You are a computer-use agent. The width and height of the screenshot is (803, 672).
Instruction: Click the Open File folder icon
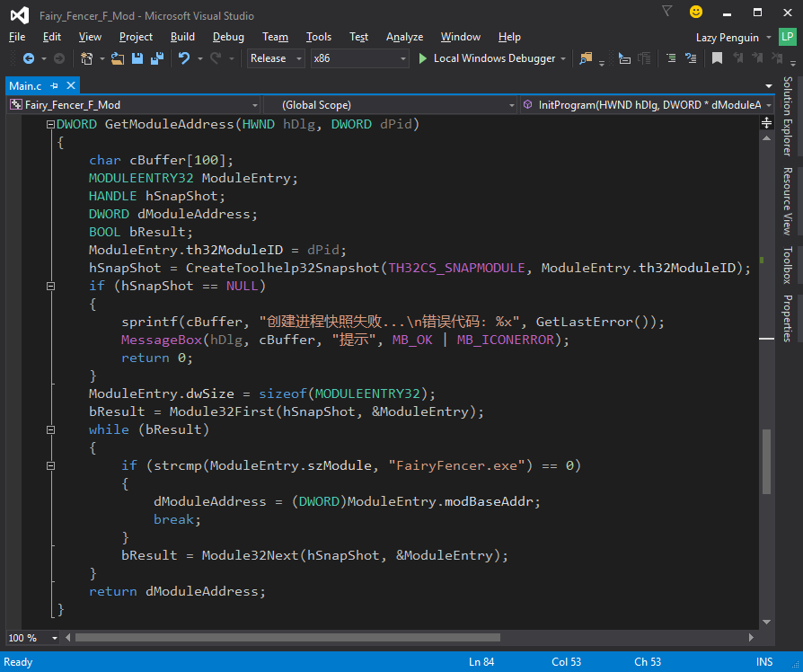(118, 58)
